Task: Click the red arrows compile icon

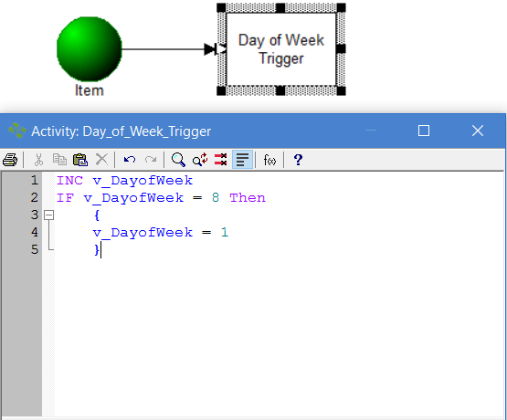Action: (220, 160)
